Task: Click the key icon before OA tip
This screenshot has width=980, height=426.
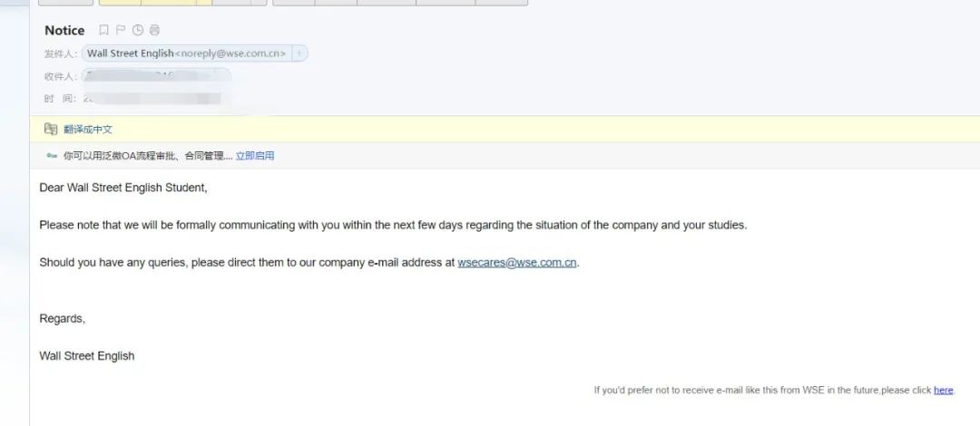Action: [x=52, y=156]
